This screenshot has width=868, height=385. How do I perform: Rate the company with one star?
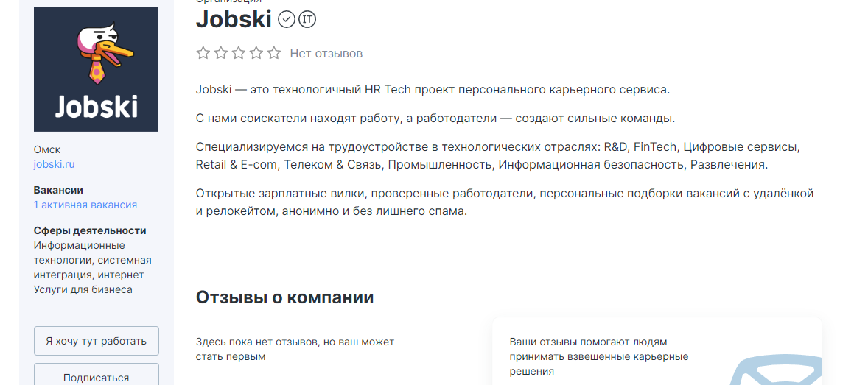[x=203, y=53]
